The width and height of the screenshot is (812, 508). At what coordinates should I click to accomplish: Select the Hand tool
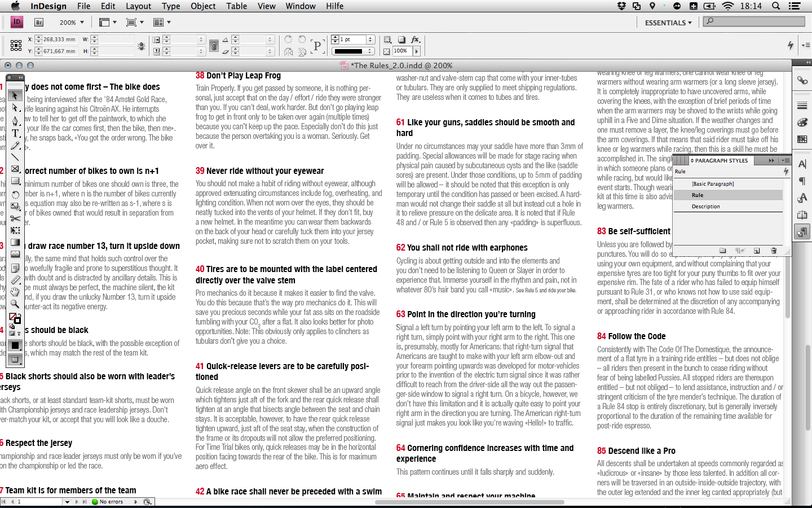(15, 292)
